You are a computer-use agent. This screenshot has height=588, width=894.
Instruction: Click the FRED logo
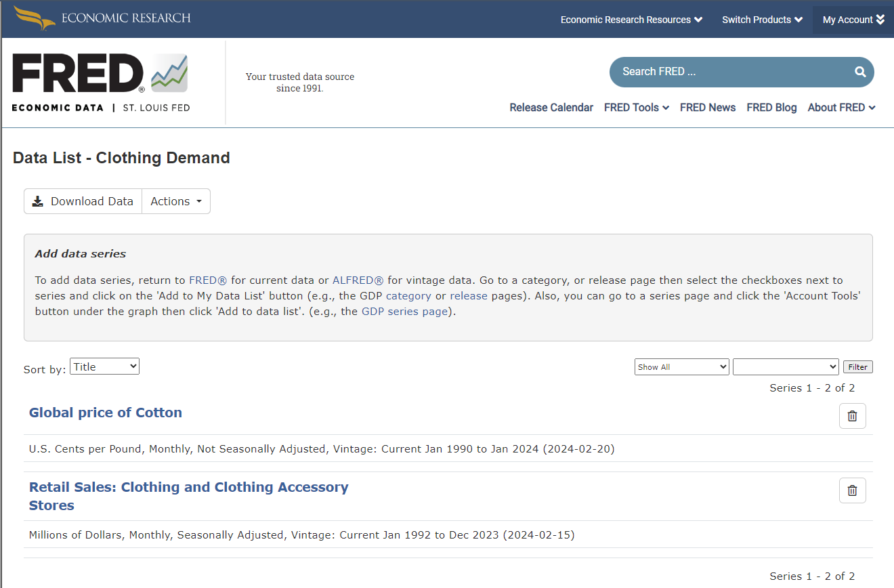coord(100,83)
